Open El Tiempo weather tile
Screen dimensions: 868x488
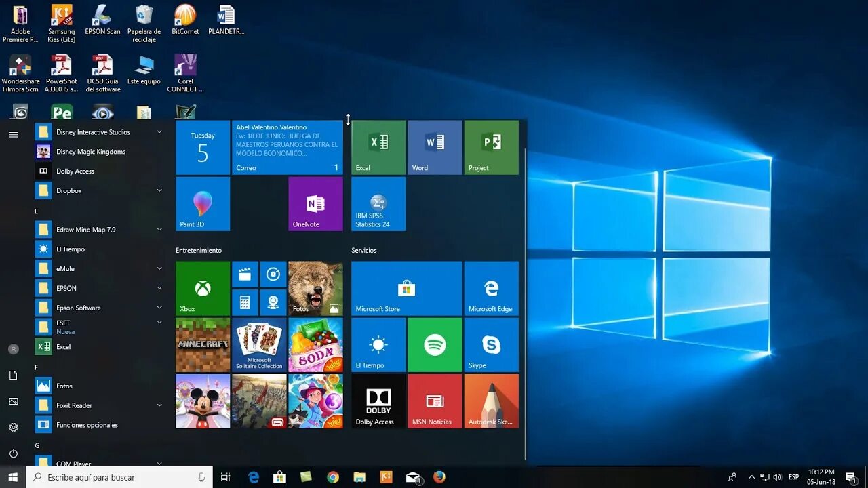point(378,345)
